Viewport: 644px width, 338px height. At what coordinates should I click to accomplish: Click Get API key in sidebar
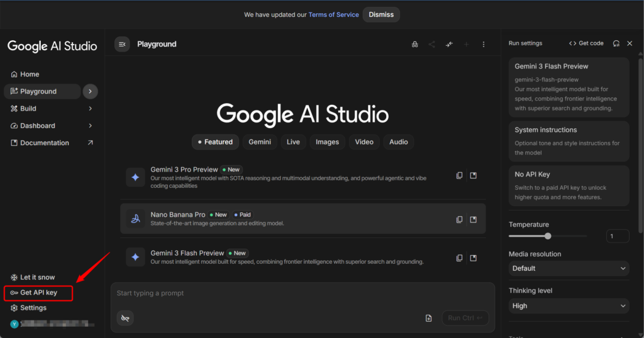(38, 293)
